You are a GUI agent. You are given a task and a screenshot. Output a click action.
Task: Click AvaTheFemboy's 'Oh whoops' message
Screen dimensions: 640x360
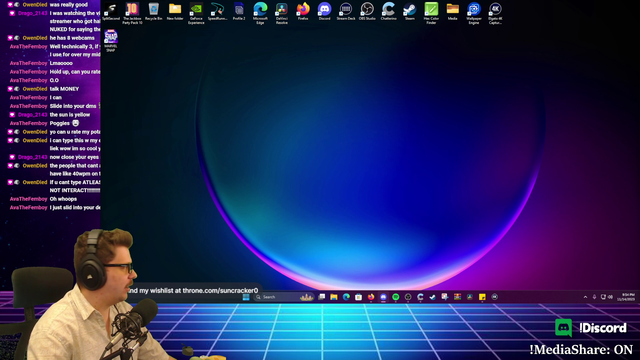(x=63, y=199)
